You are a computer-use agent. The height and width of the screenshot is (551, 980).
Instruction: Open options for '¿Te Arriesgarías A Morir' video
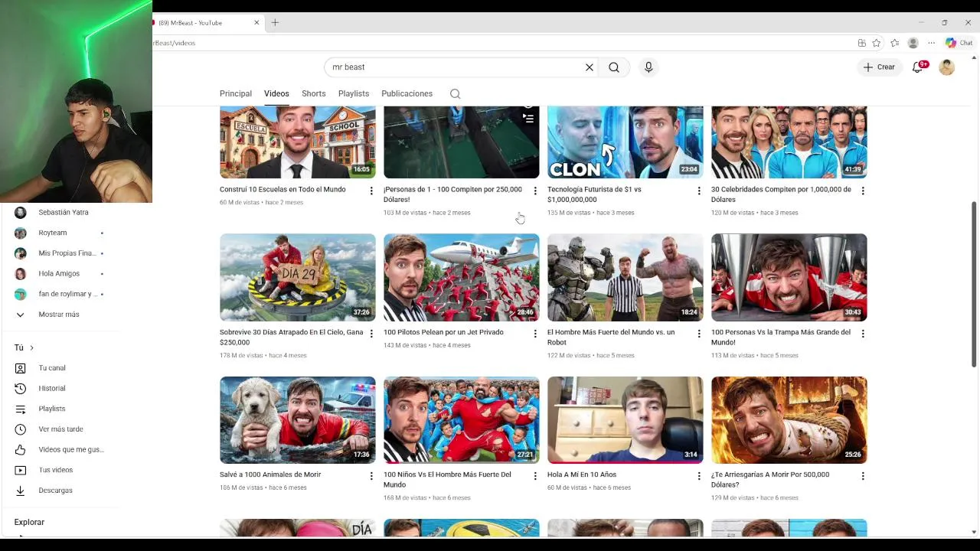tap(863, 476)
